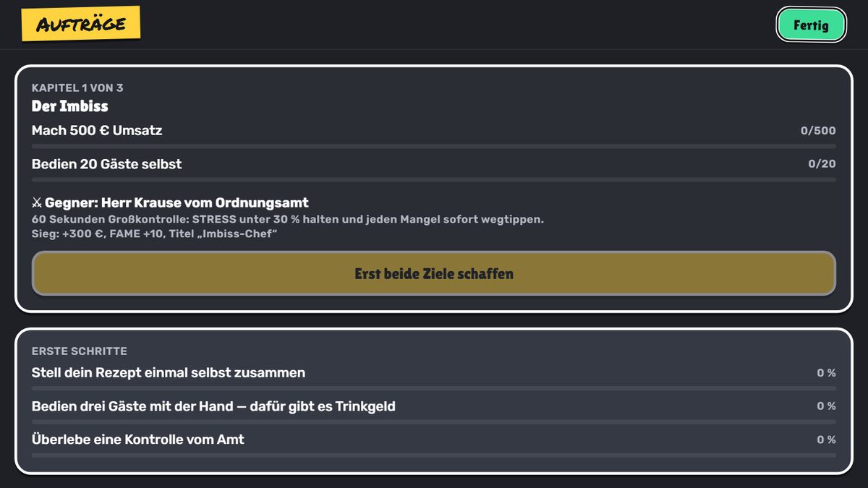The height and width of the screenshot is (488, 868).
Task: Click the 0/500 revenue counter
Action: pos(818,131)
